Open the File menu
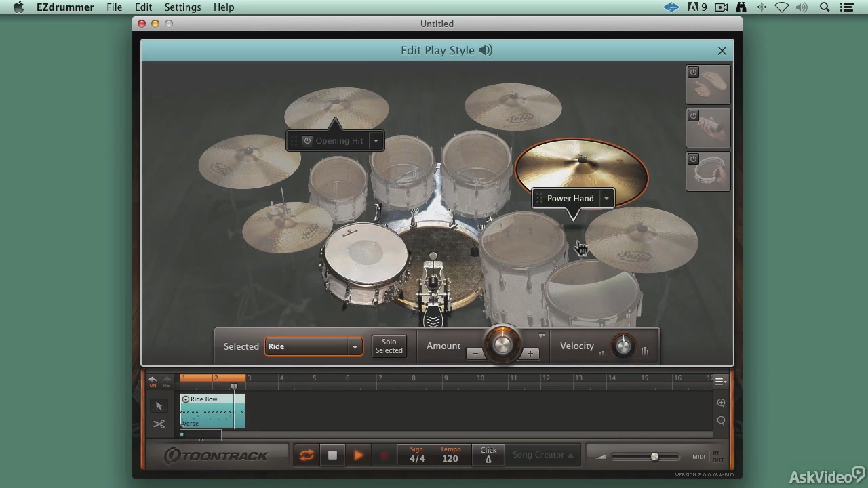The image size is (868, 488). coord(114,7)
